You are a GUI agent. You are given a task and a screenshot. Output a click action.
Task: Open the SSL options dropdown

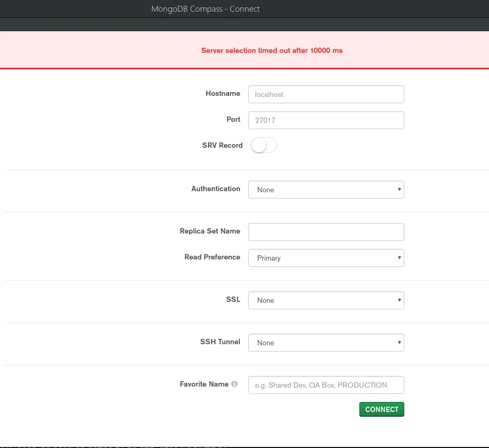pyautogui.click(x=326, y=300)
